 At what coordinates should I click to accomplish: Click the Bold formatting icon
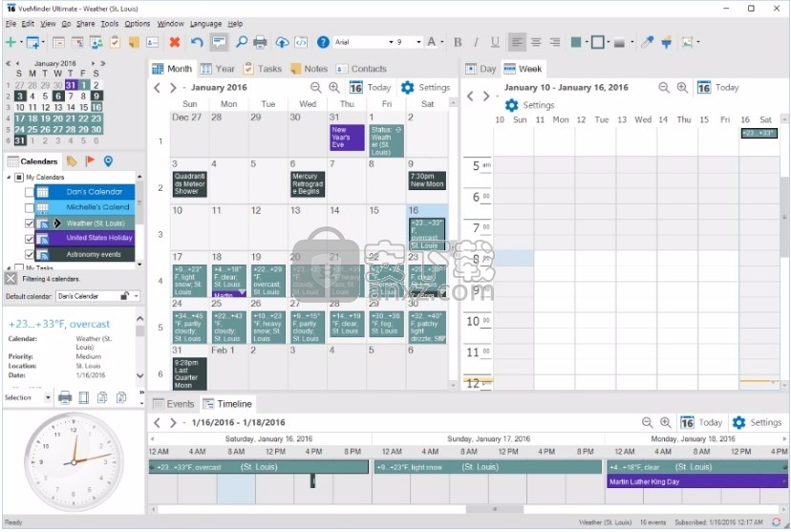click(x=458, y=42)
